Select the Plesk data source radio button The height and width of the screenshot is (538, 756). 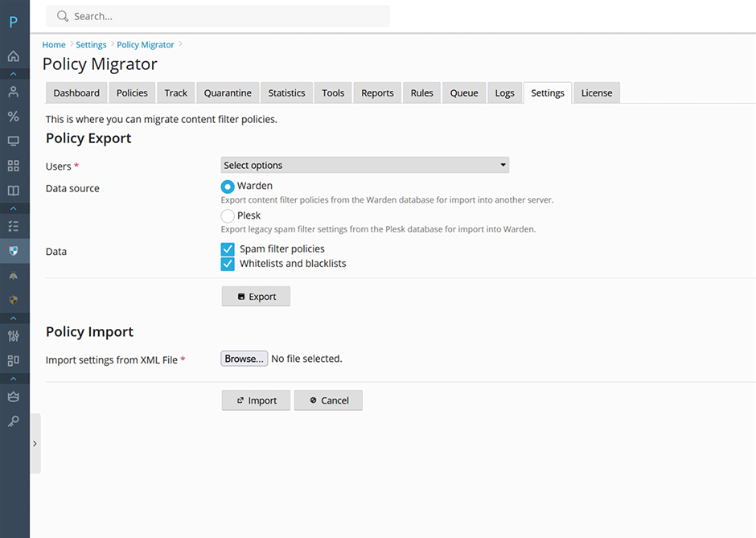tap(228, 216)
